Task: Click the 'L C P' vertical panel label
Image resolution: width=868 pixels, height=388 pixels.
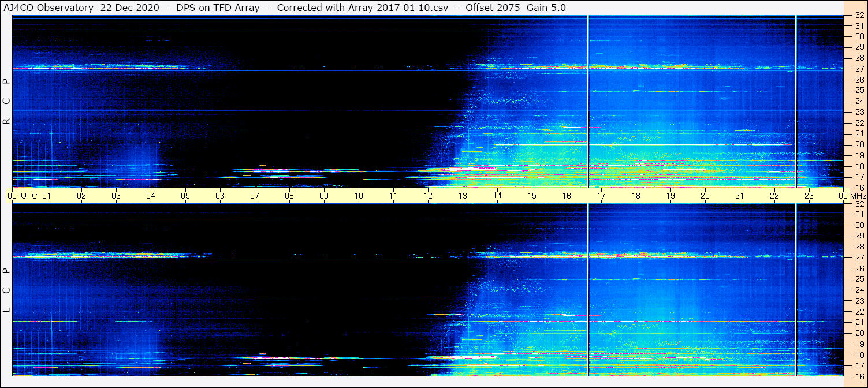Action: coord(6,290)
